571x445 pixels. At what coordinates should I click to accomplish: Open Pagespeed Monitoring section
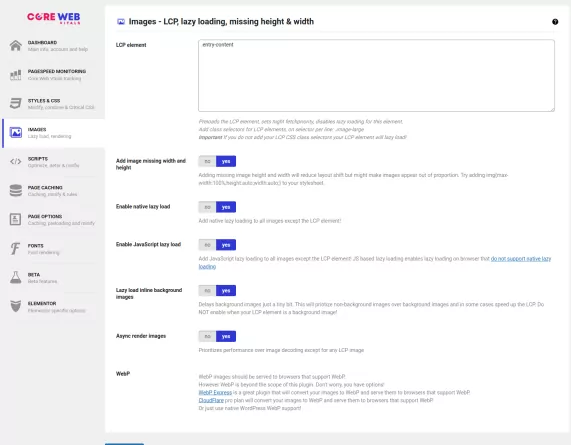point(53,75)
